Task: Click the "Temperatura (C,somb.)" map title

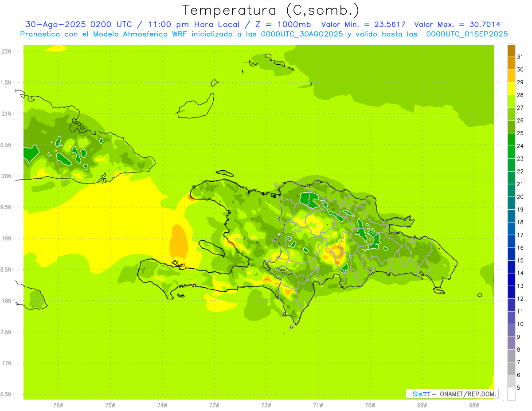Action: pyautogui.click(x=271, y=10)
